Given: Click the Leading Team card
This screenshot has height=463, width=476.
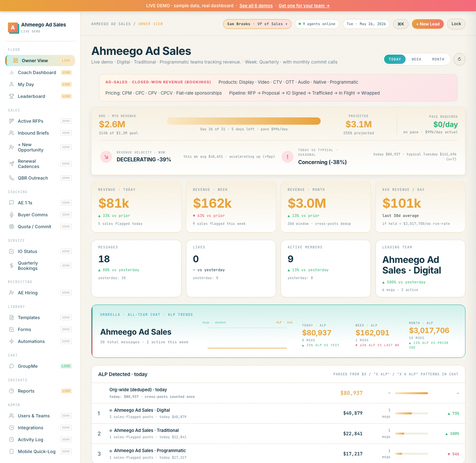Looking at the screenshot, I should pyautogui.click(x=420, y=269).
